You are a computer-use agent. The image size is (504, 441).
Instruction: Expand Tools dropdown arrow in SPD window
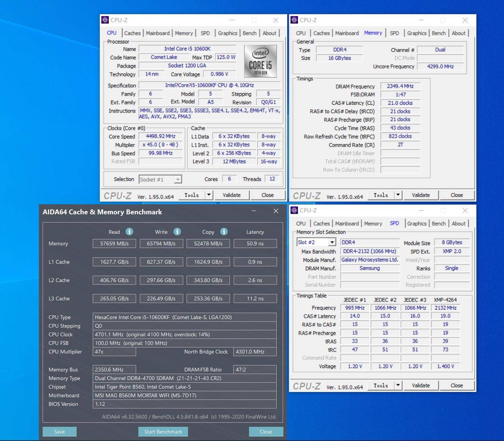click(398, 385)
